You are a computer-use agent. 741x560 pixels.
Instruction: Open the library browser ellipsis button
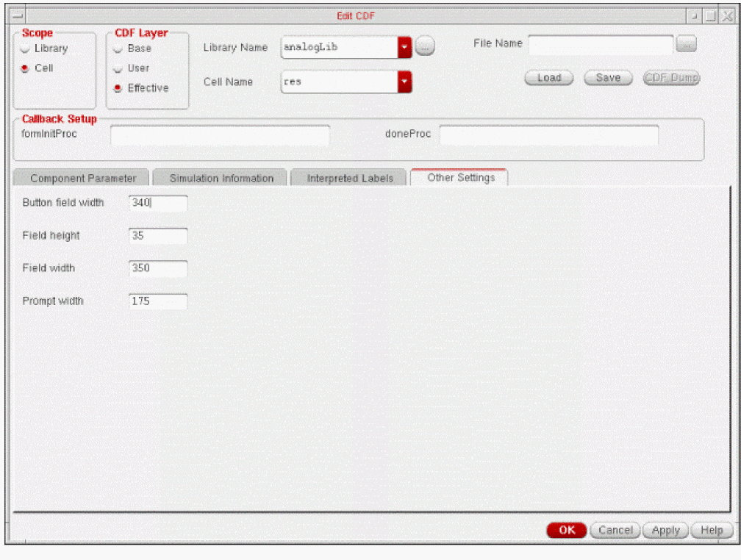[425, 46]
